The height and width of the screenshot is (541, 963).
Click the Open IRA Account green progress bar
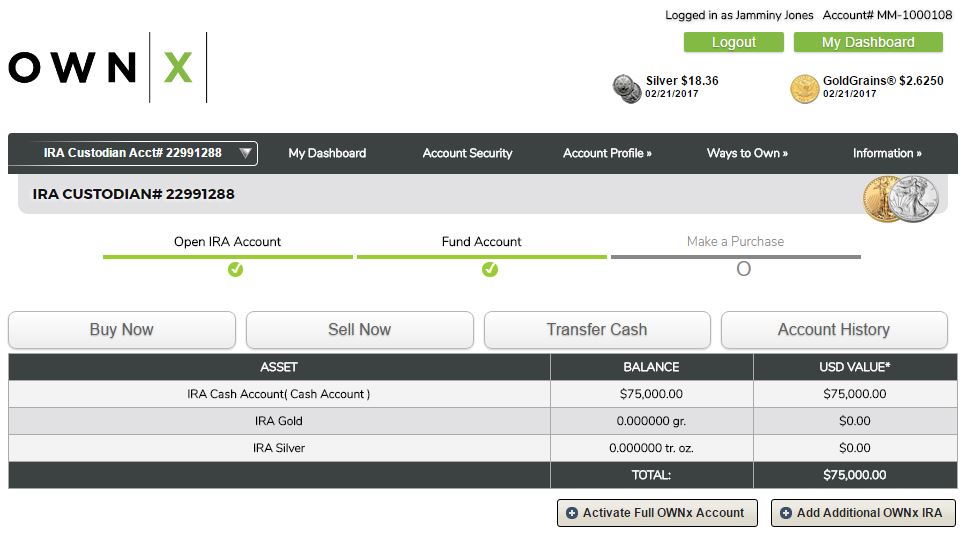(228, 257)
